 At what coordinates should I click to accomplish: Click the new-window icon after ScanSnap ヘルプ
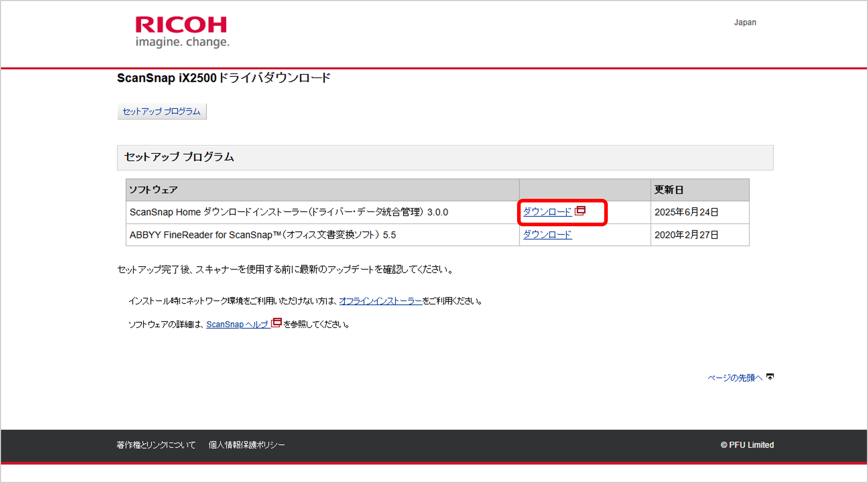click(x=276, y=323)
